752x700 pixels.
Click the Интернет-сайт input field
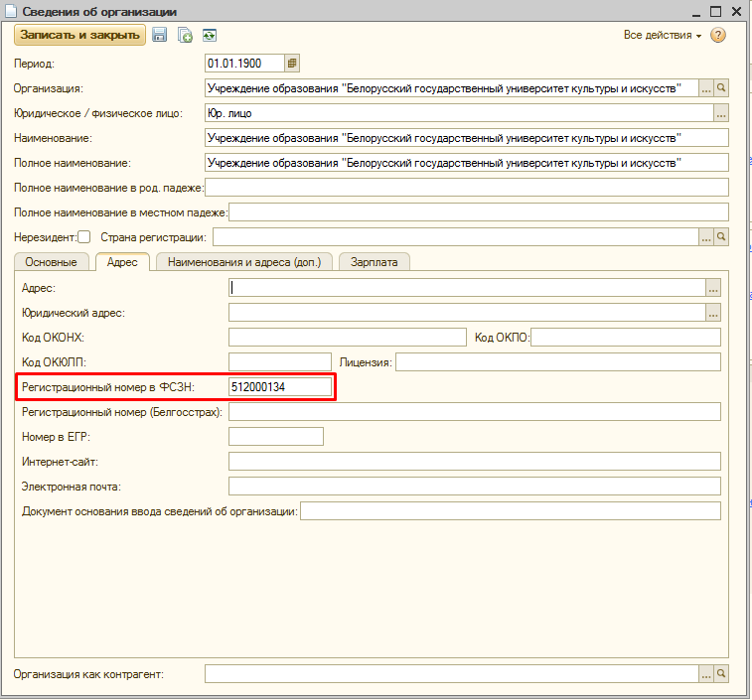(x=474, y=462)
